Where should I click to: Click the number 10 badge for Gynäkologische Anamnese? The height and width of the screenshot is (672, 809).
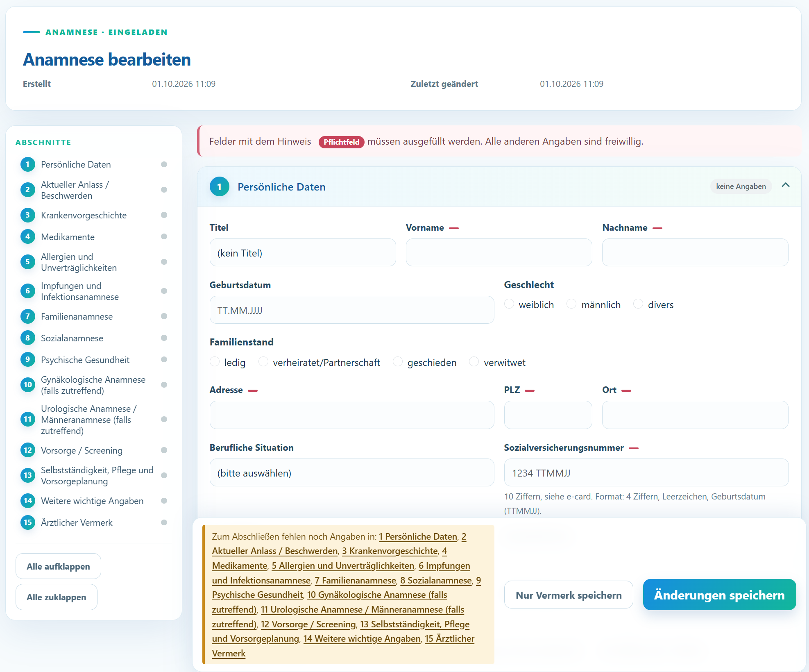click(28, 385)
